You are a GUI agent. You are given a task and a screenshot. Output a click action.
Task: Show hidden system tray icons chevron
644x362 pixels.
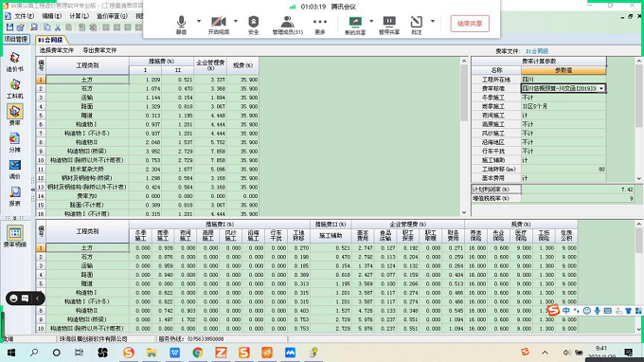545,353
